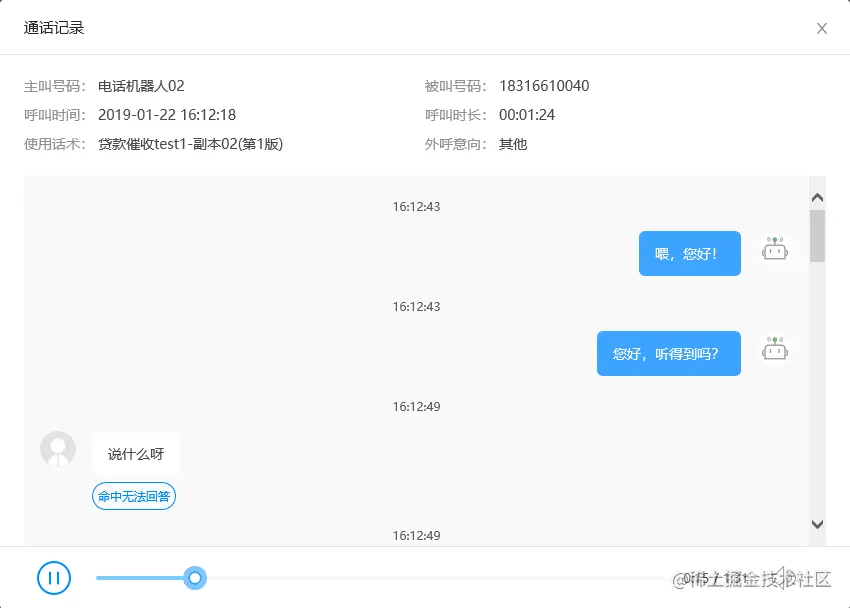850x608 pixels.
Task: Select the 您好，听得到吗？ message bubble
Action: (668, 353)
